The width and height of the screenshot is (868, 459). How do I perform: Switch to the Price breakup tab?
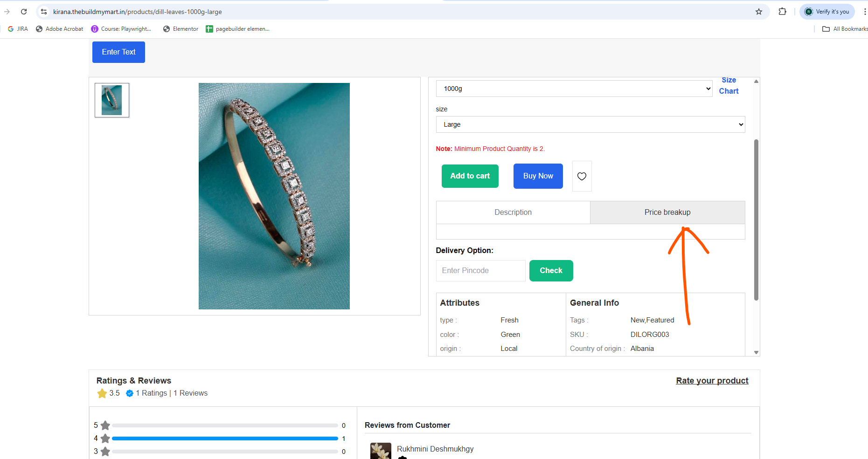(667, 212)
